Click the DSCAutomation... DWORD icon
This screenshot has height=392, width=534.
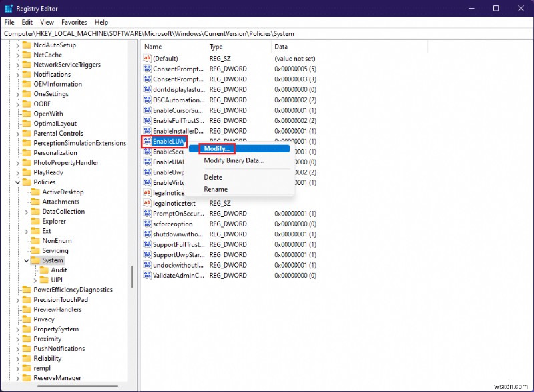147,100
